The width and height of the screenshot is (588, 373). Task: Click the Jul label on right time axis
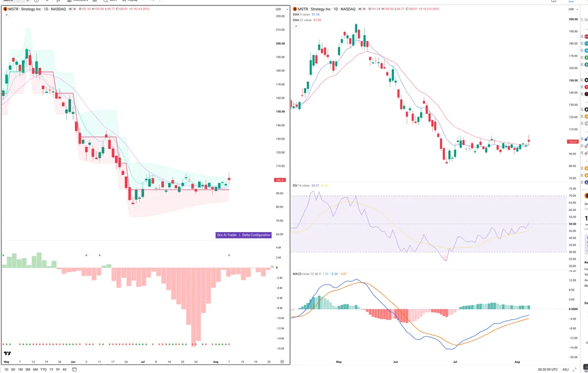[x=455, y=362]
